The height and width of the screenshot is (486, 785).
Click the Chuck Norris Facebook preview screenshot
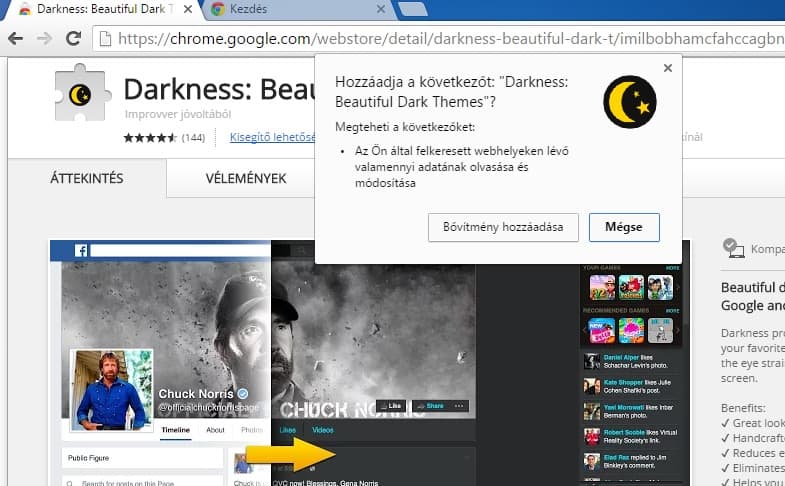pos(369,362)
